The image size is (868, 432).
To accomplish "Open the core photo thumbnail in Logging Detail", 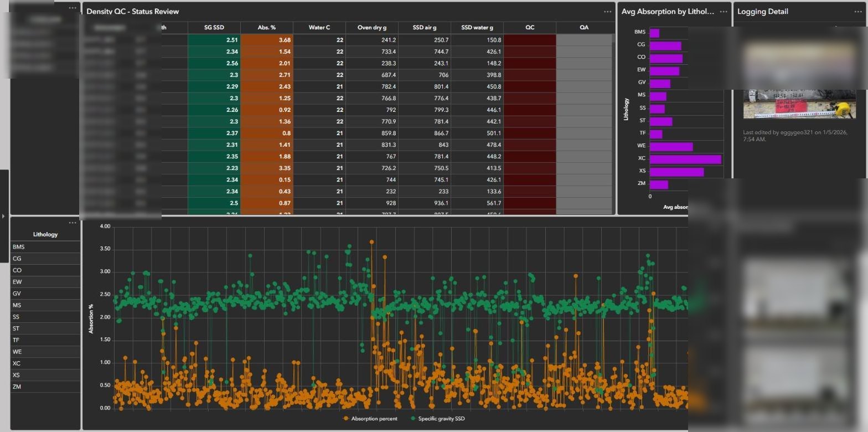I will click(799, 104).
